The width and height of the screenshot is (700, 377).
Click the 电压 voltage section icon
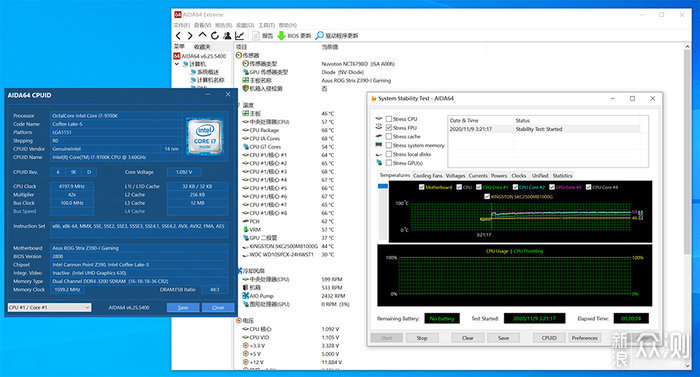pos(239,321)
